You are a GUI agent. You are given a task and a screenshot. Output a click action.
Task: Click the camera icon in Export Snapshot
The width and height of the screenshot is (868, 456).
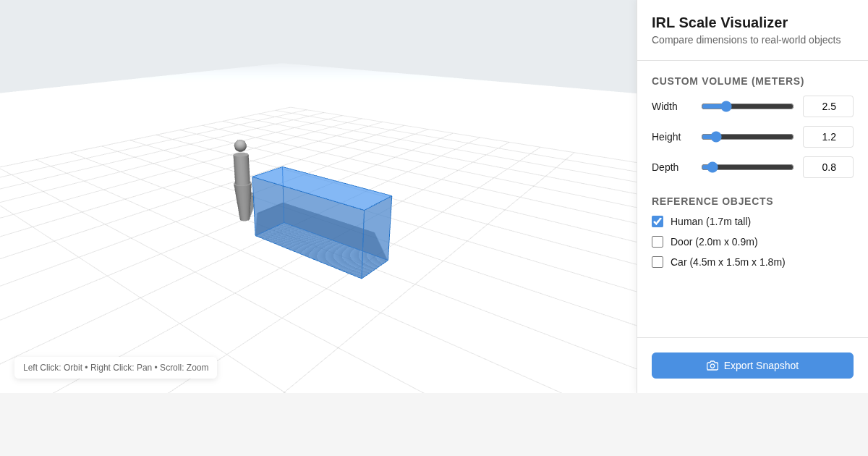[712, 366]
